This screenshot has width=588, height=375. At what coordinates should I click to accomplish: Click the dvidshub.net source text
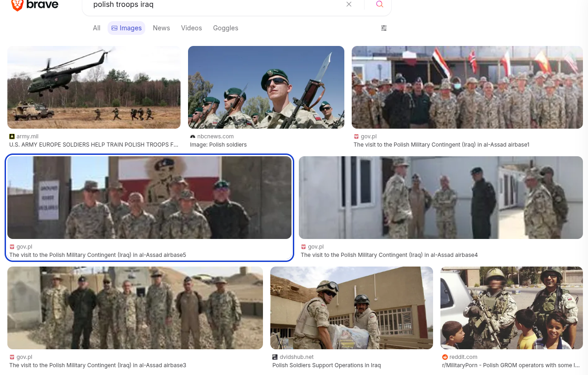click(x=297, y=357)
